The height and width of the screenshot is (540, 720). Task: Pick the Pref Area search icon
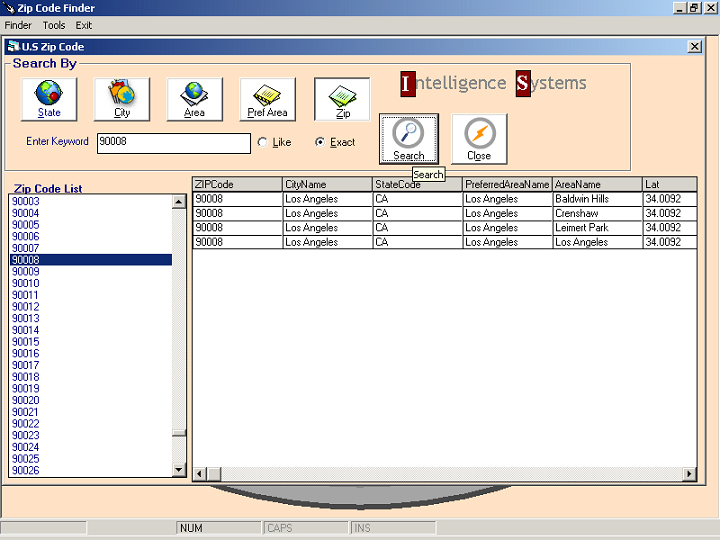[267, 99]
